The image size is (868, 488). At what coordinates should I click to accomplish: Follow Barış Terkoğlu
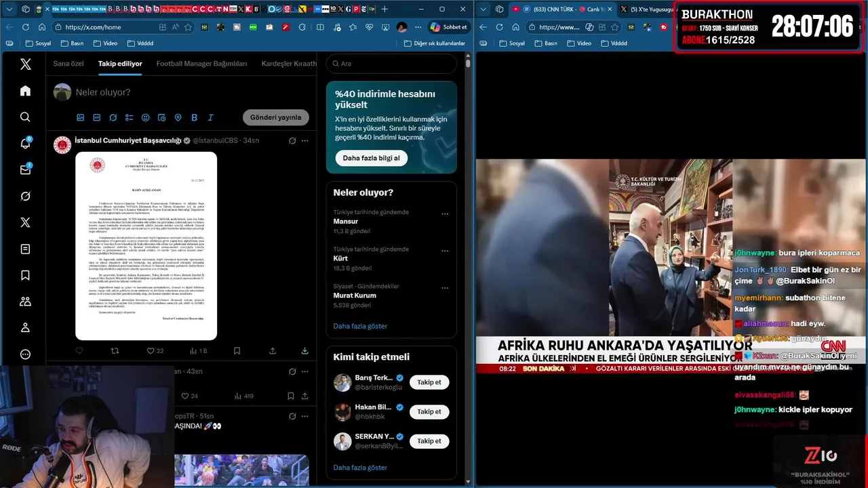[x=429, y=382]
